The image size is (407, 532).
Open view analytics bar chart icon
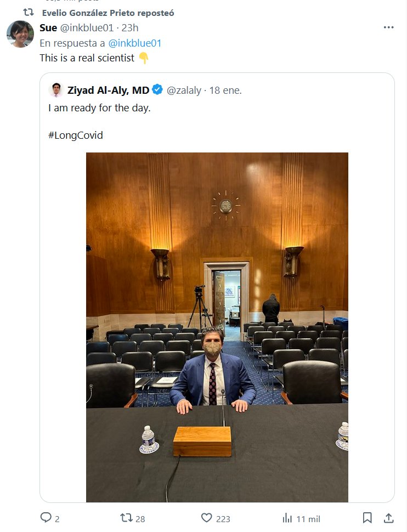(x=287, y=518)
